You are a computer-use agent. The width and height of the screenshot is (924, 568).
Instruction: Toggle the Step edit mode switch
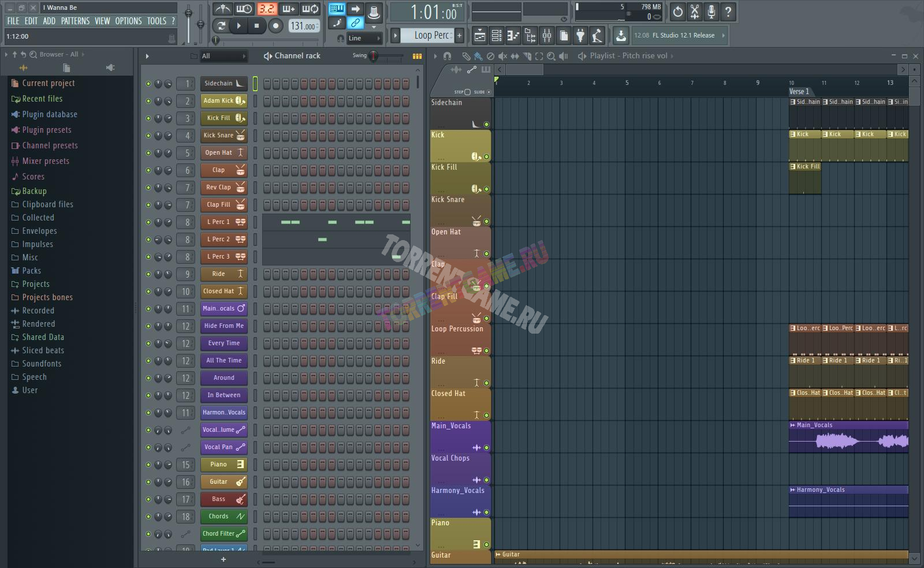click(467, 92)
